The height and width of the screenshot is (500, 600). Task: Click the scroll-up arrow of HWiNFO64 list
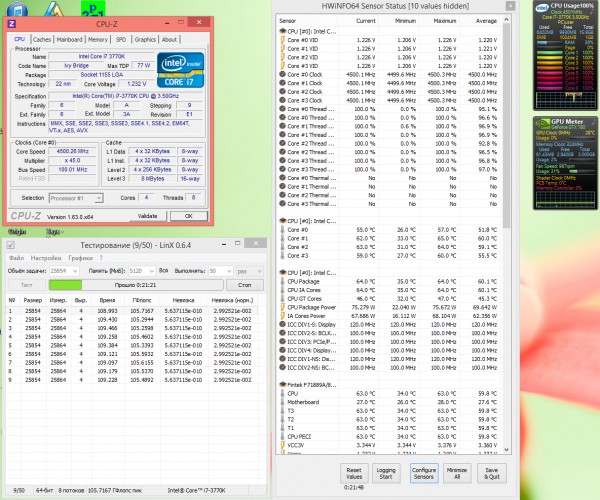[x=507, y=20]
